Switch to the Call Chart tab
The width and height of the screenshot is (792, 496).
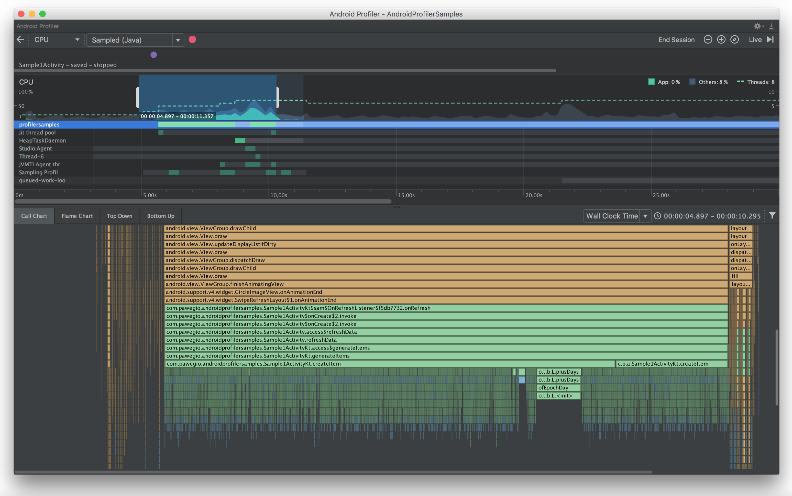click(34, 216)
